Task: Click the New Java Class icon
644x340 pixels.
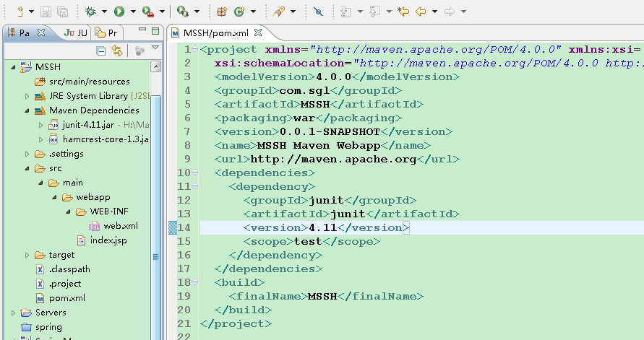Action: (239, 12)
